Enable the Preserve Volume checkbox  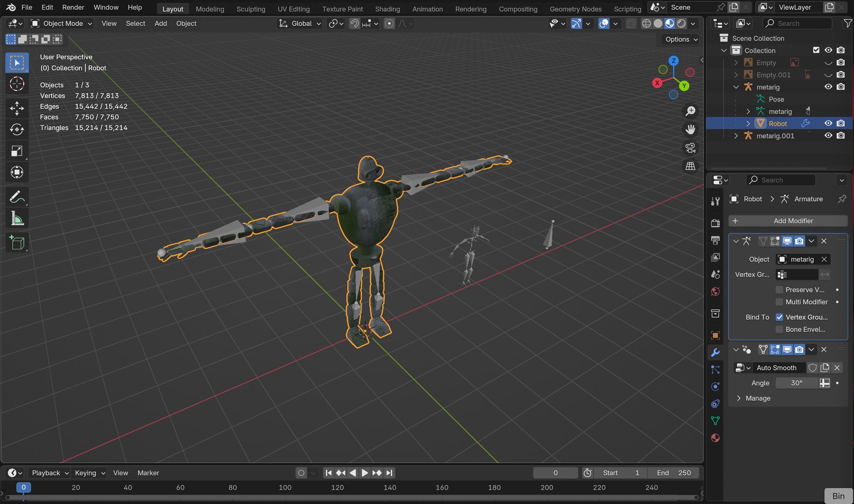coord(779,290)
